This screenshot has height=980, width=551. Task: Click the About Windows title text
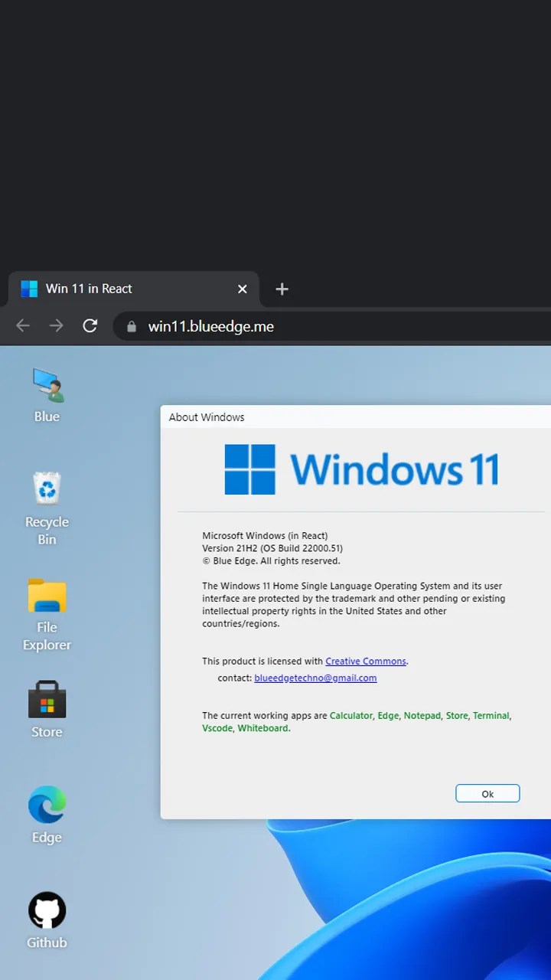(x=207, y=417)
